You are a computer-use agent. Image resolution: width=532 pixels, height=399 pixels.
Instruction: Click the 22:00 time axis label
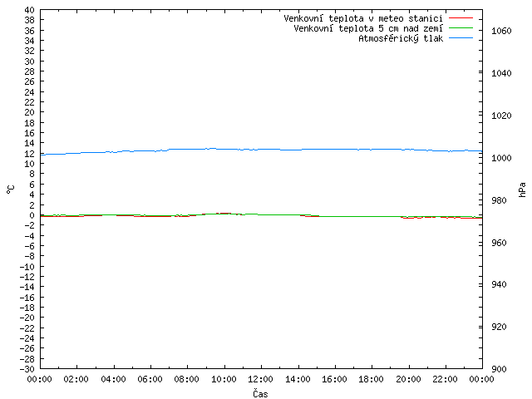pos(446,379)
